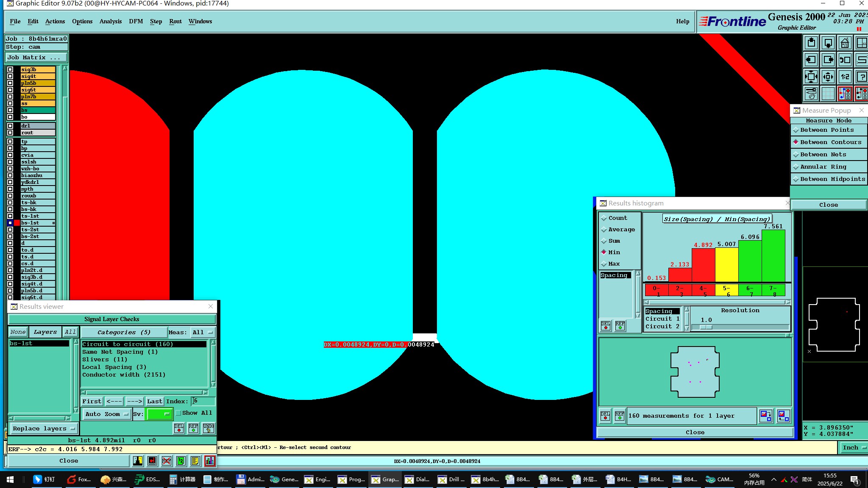Expand the Meas: All dropdown
Screen dimensions: 868x488
pos(203,333)
